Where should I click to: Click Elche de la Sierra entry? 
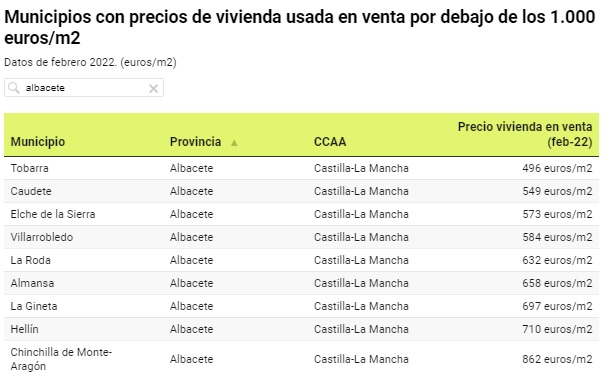(x=53, y=214)
